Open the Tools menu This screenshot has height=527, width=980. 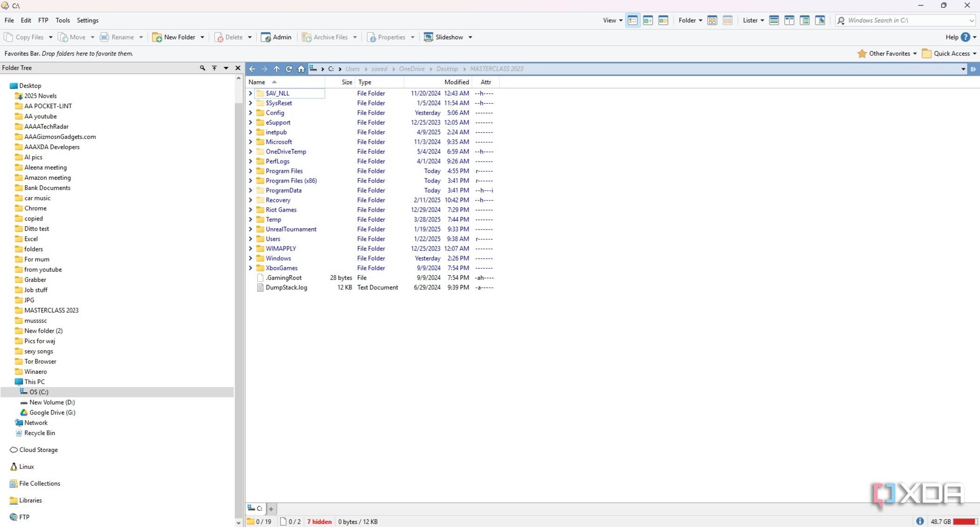[x=63, y=20]
